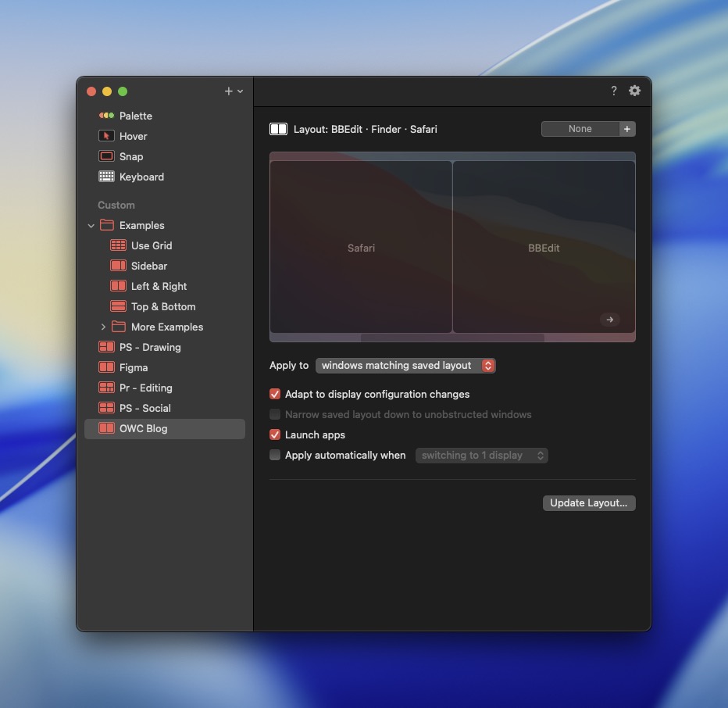Select the Figma layout item

(x=134, y=367)
